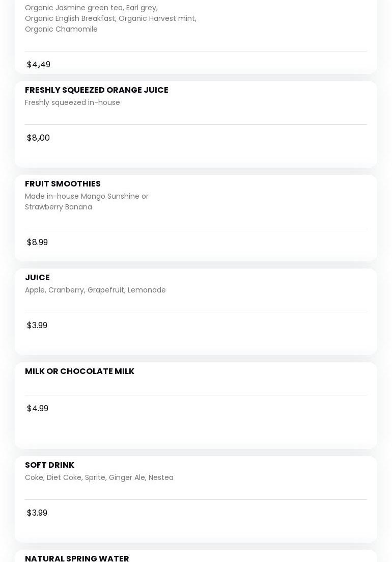
Task: Click the Coke, Diet Coke, Sprite description
Action: tap(99, 477)
